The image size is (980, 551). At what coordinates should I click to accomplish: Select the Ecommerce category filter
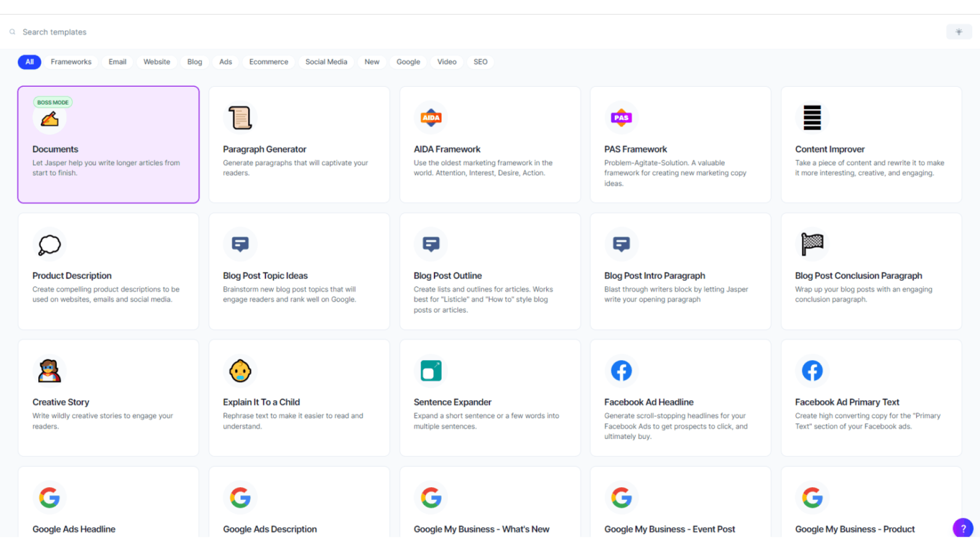click(x=268, y=62)
